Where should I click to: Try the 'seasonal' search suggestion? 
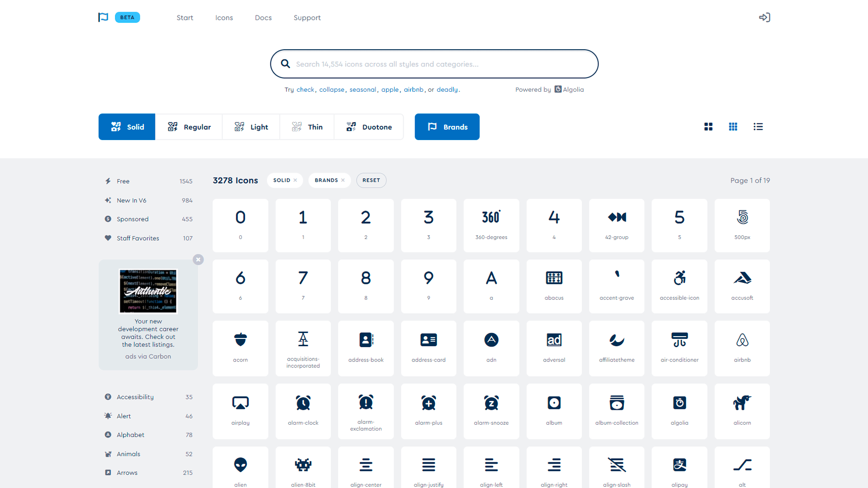pyautogui.click(x=363, y=89)
